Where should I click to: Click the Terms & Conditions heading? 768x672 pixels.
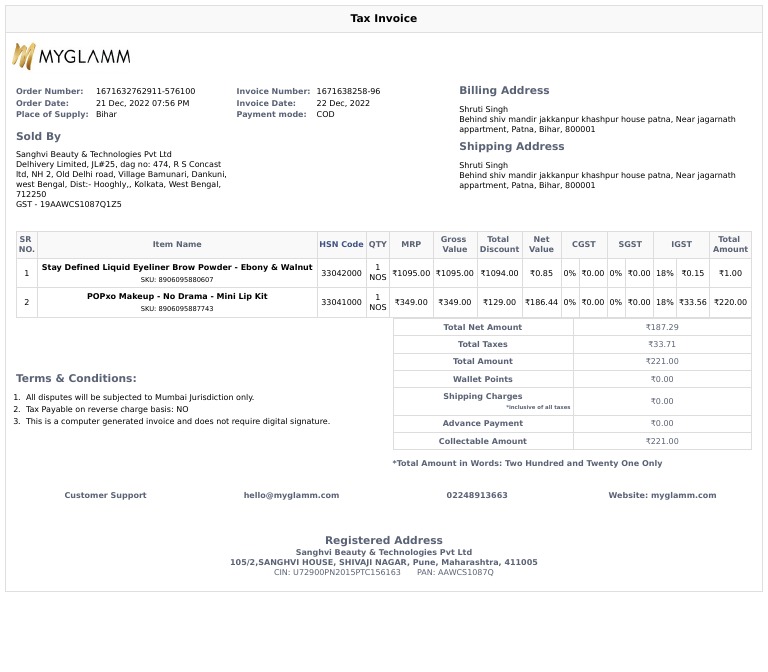point(76,378)
